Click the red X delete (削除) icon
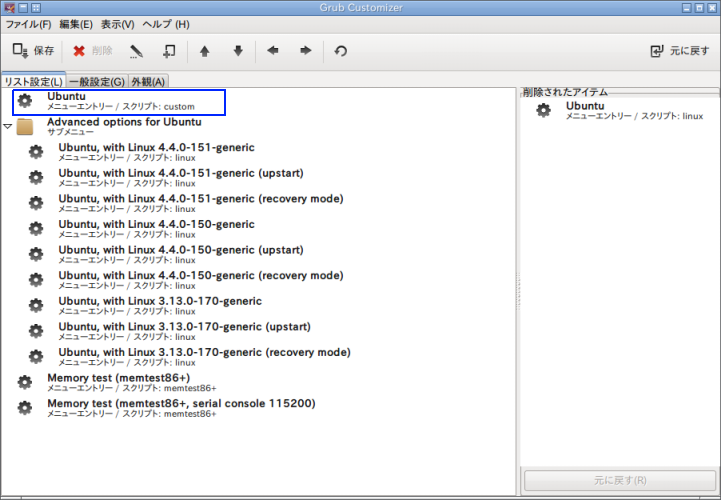This screenshot has width=721, height=500. [x=79, y=51]
